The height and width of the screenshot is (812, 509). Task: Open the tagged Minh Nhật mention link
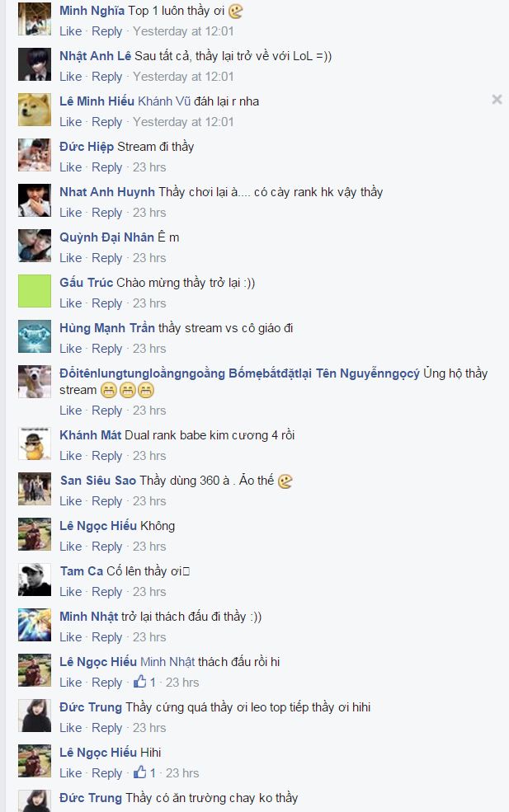click(167, 662)
